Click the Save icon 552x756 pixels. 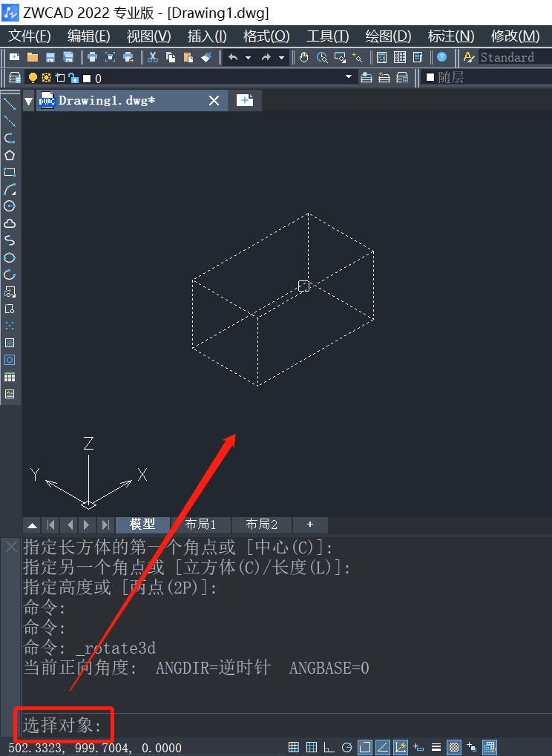tap(50, 57)
